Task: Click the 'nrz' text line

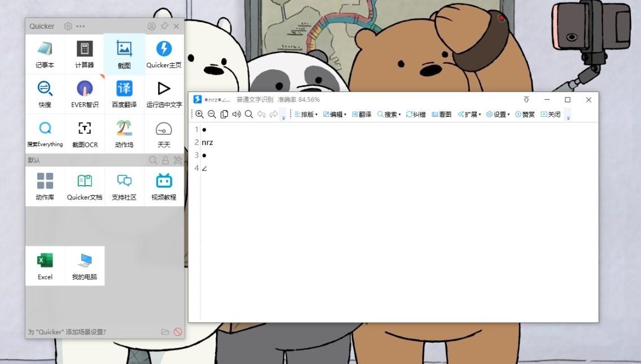Action: [x=207, y=142]
